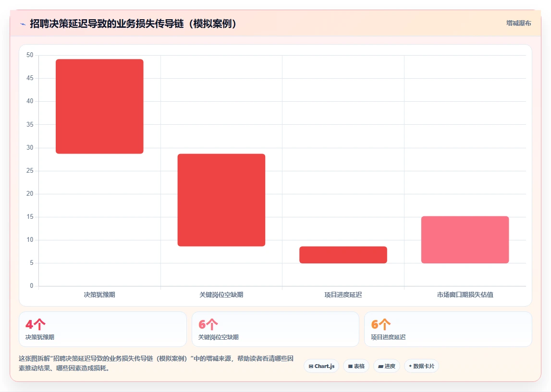This screenshot has height=392, width=551.
Task: Select the pink 市场窗口期损失估值 bar
Action: pos(465,240)
